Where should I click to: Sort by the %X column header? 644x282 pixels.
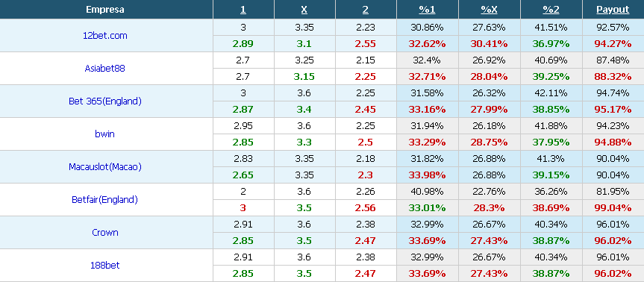pyautogui.click(x=490, y=10)
